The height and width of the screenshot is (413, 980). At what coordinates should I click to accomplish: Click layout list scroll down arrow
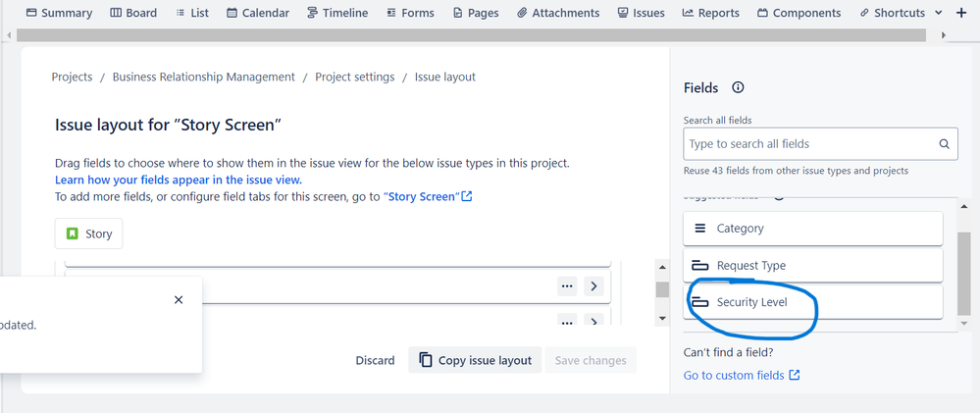coord(662,319)
